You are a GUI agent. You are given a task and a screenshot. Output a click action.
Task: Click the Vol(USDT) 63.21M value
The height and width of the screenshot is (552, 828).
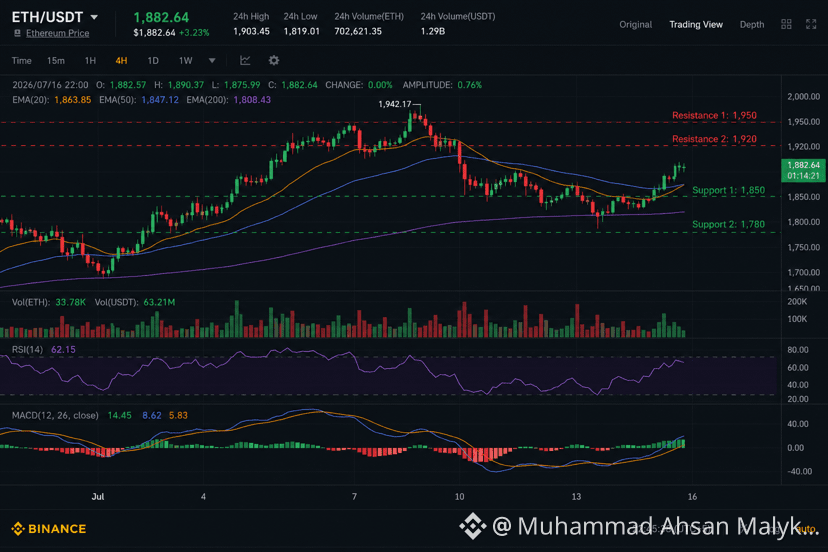159,302
